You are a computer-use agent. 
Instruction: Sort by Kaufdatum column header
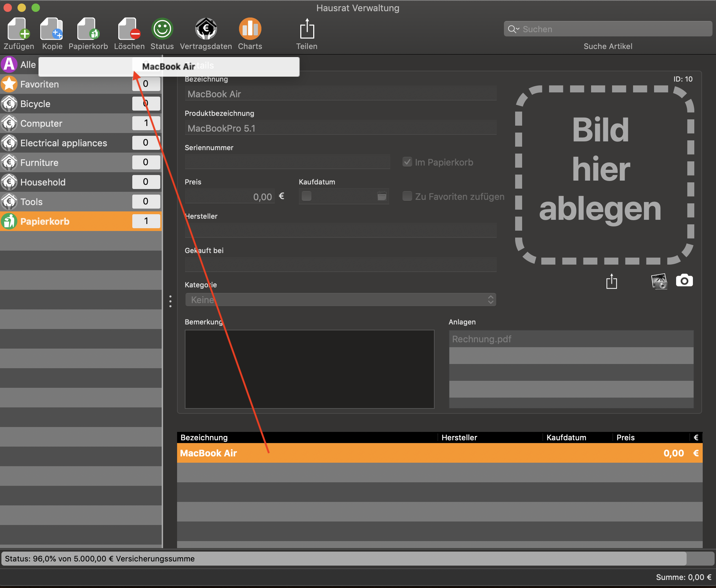click(x=577, y=437)
